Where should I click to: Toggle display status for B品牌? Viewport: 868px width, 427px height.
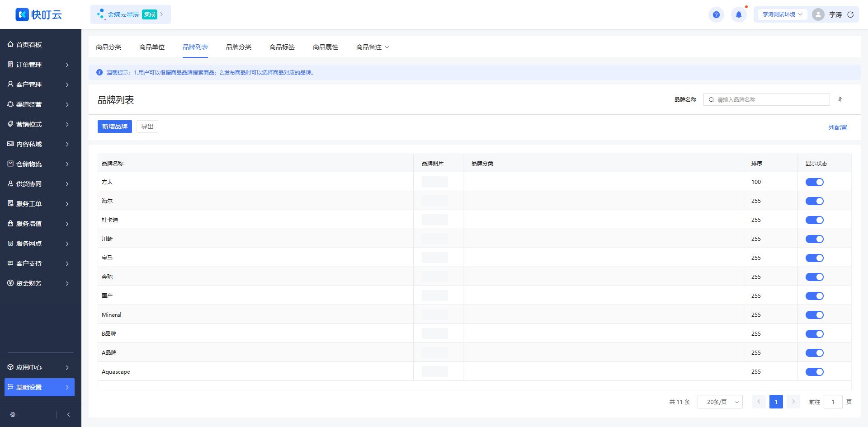click(815, 334)
